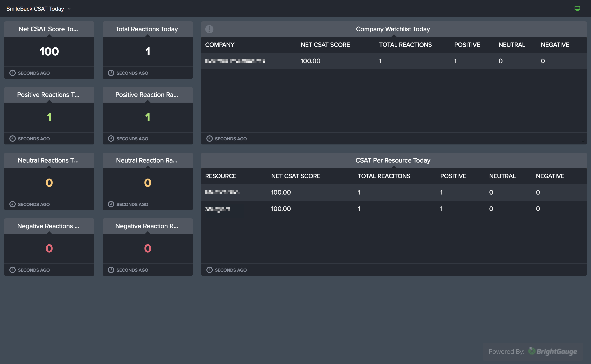Select the Negative Reaction R... gauge title
591x364 pixels.
tap(147, 226)
